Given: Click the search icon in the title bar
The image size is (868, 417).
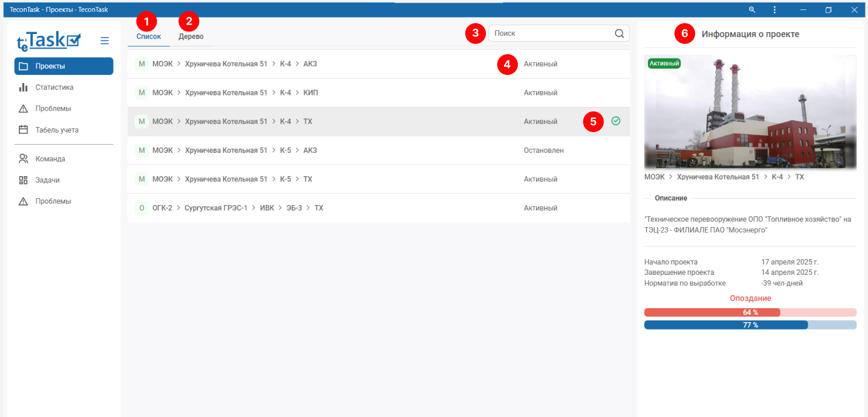Looking at the screenshot, I should coord(752,10).
